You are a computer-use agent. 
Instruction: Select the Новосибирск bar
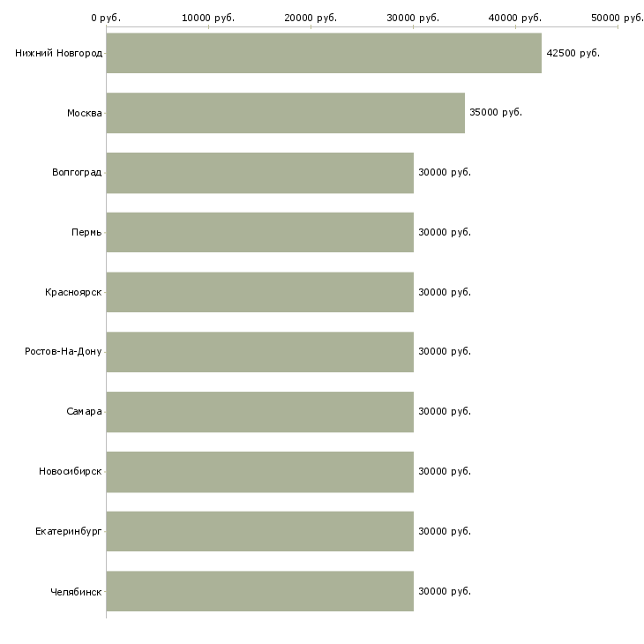pos(260,472)
